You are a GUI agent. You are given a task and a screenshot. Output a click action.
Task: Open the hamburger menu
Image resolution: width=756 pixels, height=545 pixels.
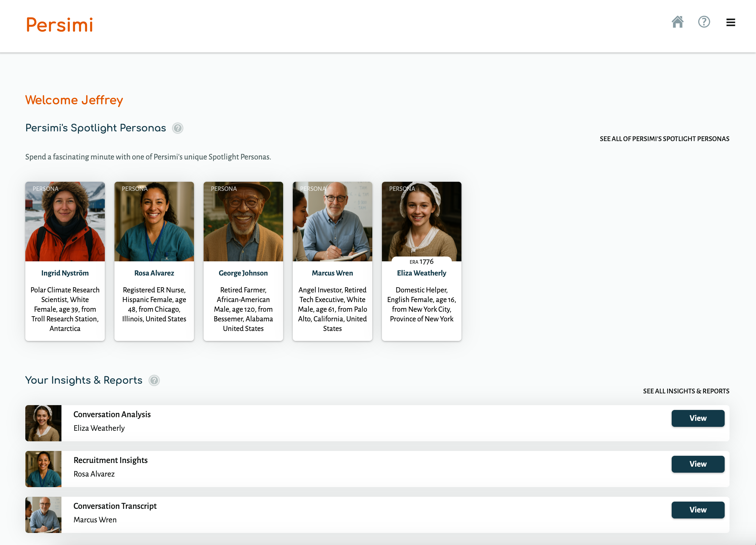[730, 22]
